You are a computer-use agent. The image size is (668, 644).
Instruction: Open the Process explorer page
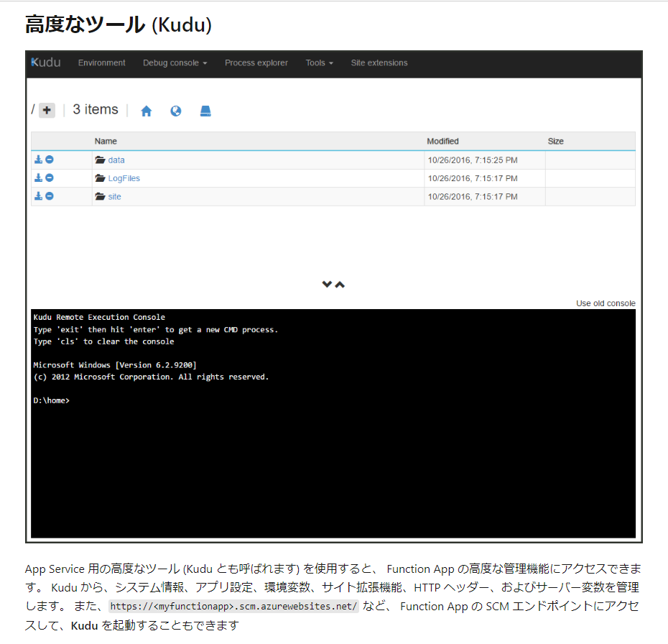(256, 63)
